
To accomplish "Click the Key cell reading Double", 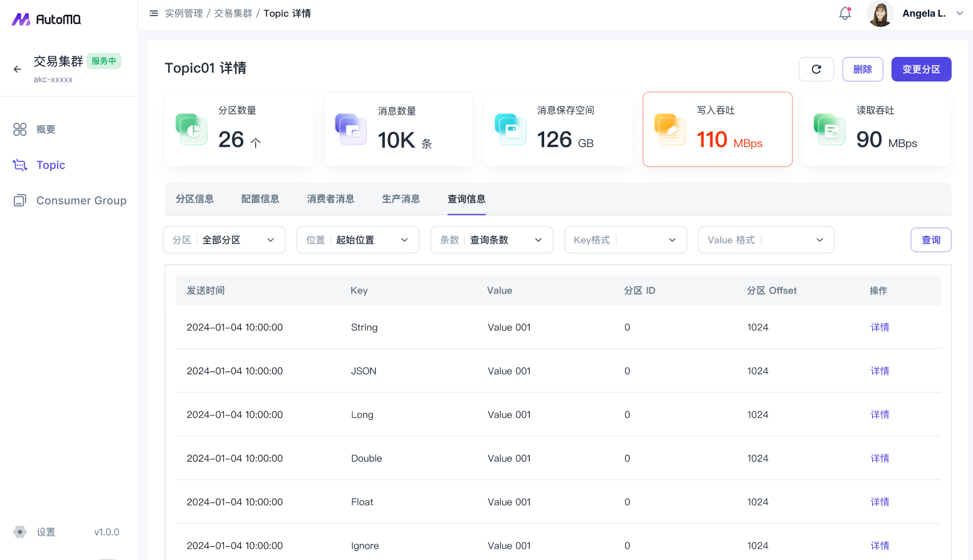I will pyautogui.click(x=367, y=459).
